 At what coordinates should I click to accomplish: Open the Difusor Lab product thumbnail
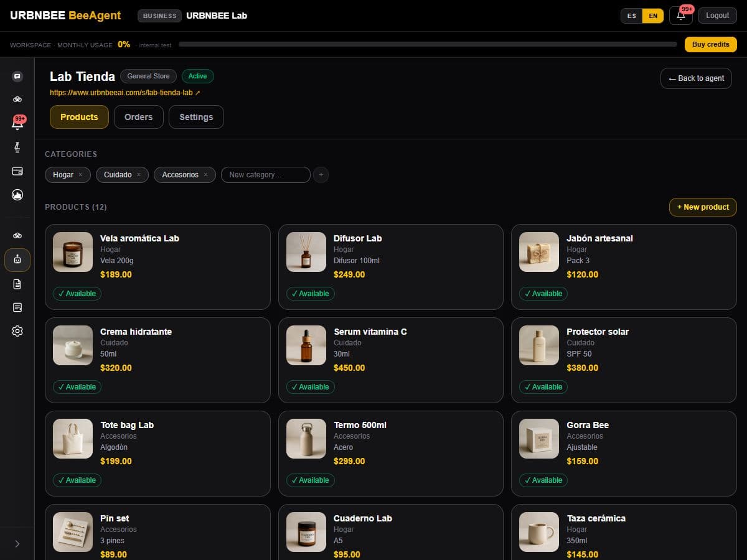pyautogui.click(x=306, y=252)
